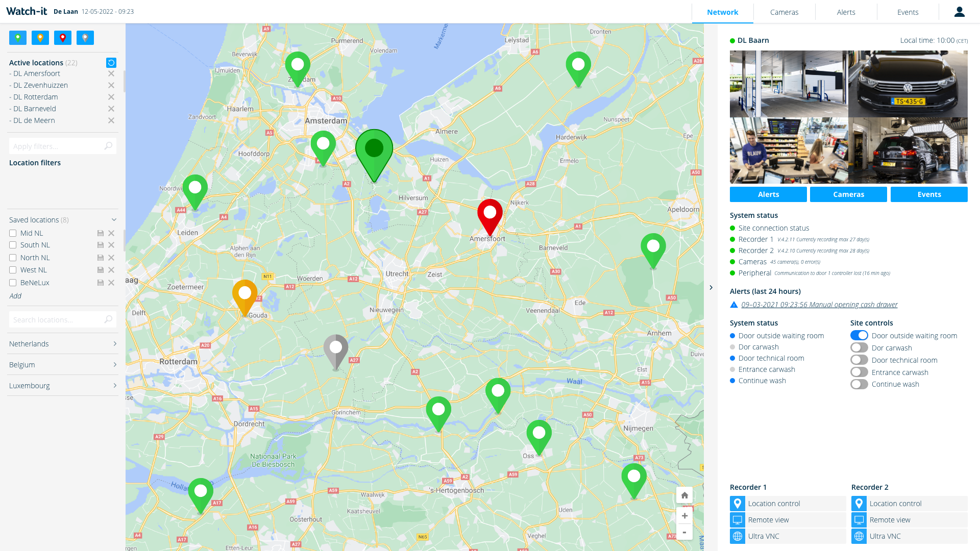Click the red pin filter icon
The height and width of the screenshot is (551, 980).
click(x=63, y=38)
